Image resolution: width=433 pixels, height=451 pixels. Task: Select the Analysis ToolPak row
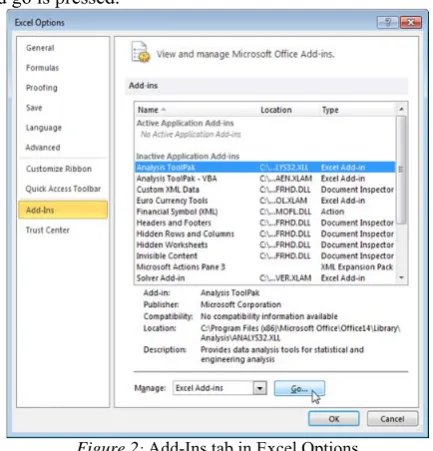tap(265, 167)
